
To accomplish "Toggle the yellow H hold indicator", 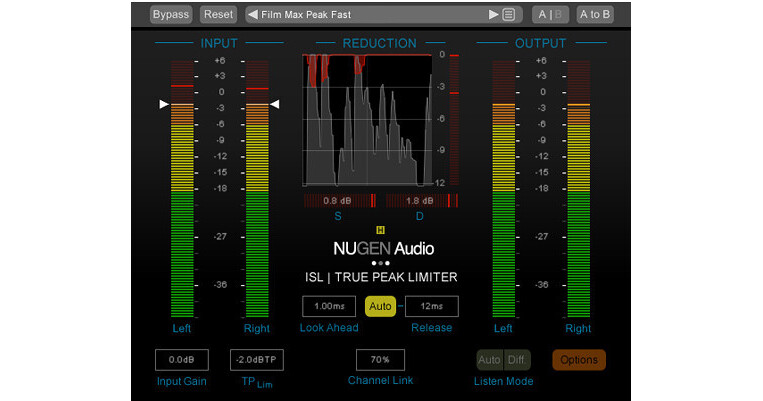I will click(x=381, y=230).
